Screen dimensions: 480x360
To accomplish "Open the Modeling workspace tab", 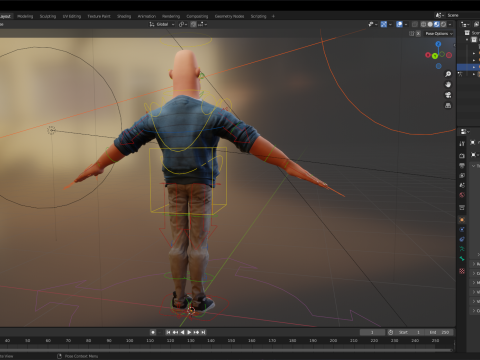I will (x=25, y=16).
